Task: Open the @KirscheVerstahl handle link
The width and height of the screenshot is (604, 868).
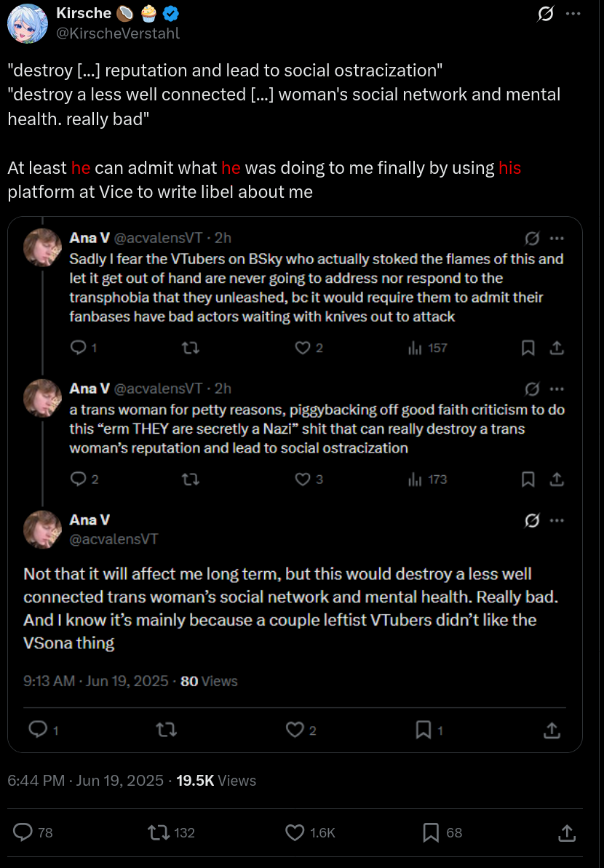Action: coord(118,33)
